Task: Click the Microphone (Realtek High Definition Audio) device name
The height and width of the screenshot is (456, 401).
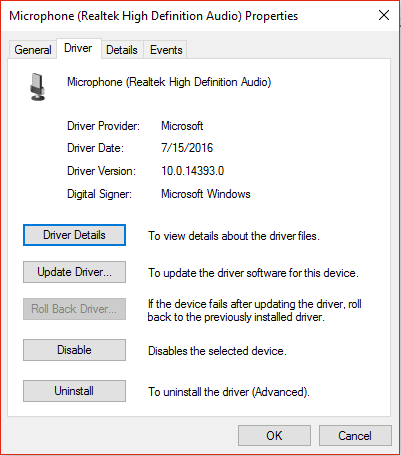Action: [169, 82]
